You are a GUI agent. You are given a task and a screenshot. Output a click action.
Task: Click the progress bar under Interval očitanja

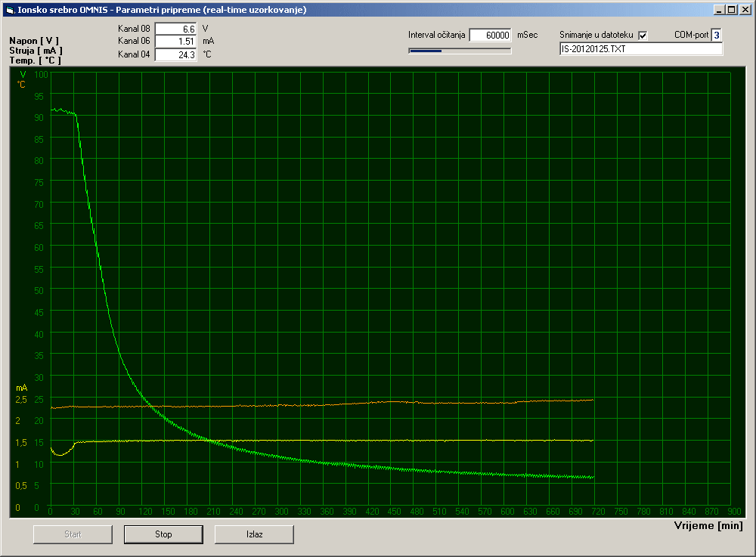point(460,51)
